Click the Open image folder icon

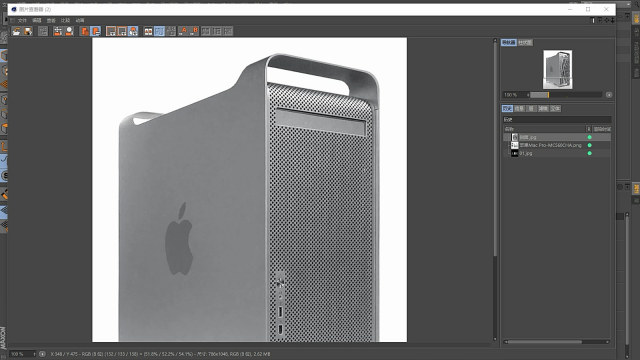[x=16, y=31]
